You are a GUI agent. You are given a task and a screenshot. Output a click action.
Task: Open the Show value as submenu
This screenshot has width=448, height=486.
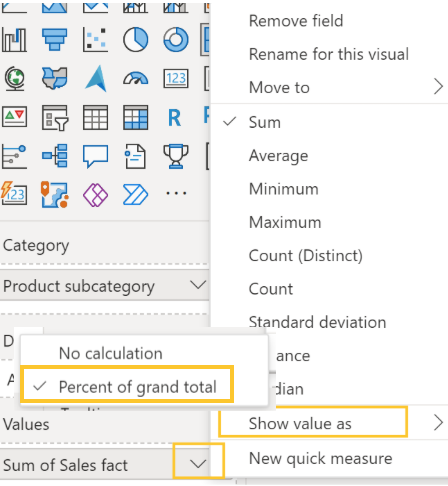329,423
